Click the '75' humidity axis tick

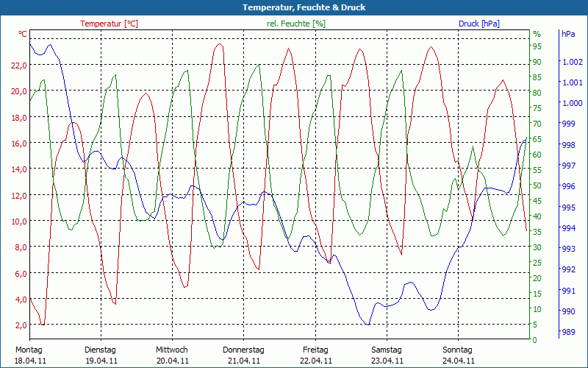point(537,108)
